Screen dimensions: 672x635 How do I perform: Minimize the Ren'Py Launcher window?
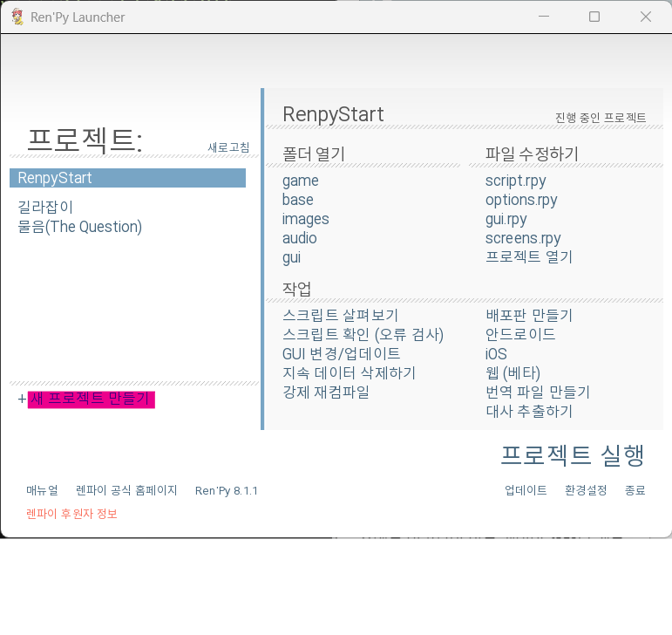coord(544,17)
